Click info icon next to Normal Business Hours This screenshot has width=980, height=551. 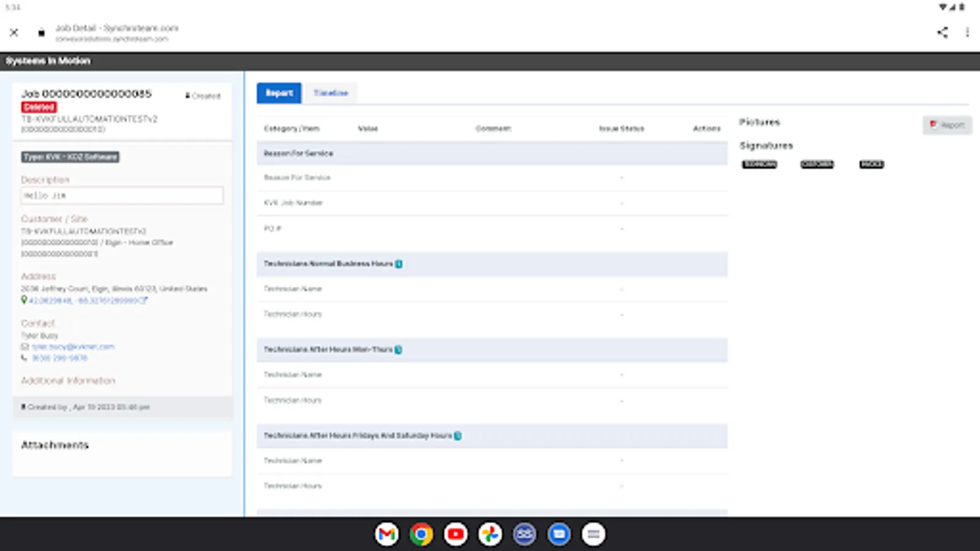click(x=399, y=264)
